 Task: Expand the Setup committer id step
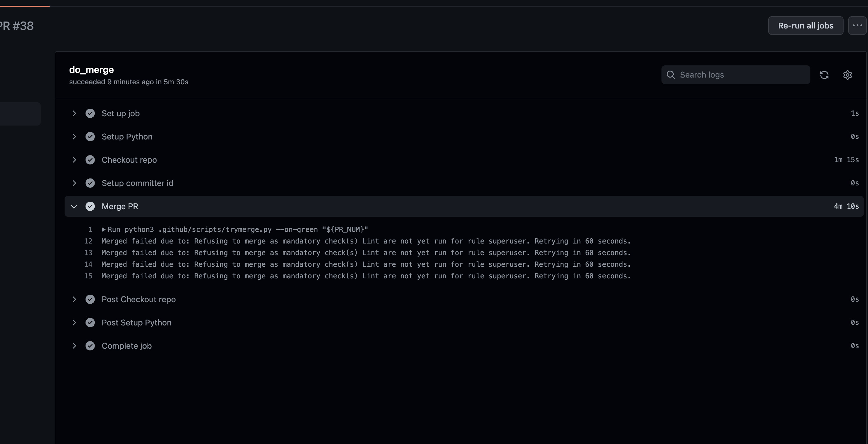tap(74, 183)
